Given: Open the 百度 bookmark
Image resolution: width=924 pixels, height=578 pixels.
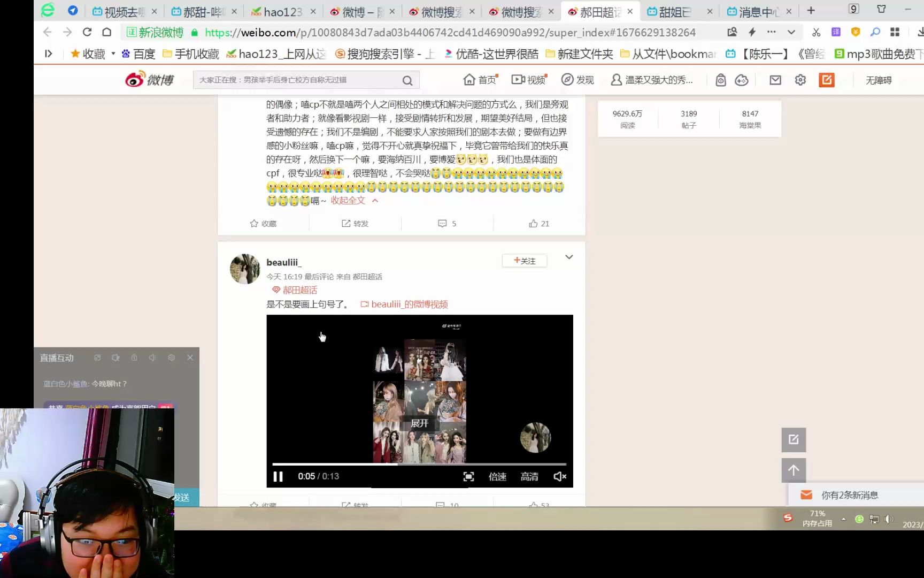Looking at the screenshot, I should tap(138, 54).
